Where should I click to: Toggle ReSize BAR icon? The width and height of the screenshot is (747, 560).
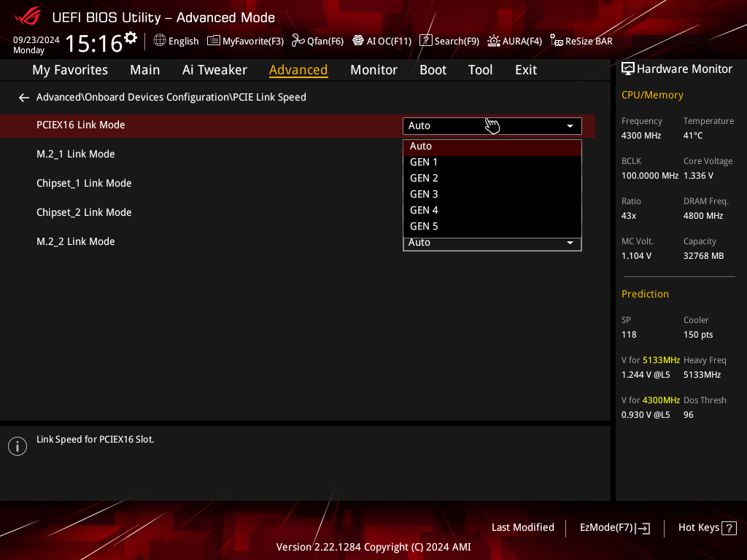coord(557,41)
